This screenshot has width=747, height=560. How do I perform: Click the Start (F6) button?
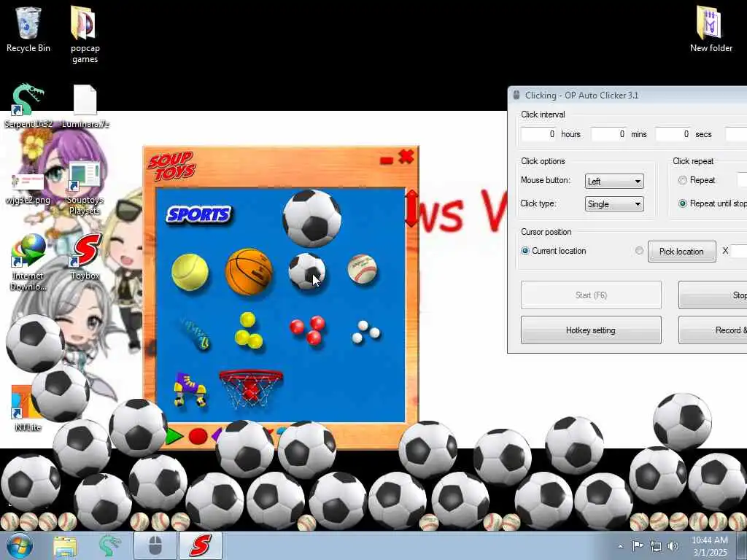(591, 295)
